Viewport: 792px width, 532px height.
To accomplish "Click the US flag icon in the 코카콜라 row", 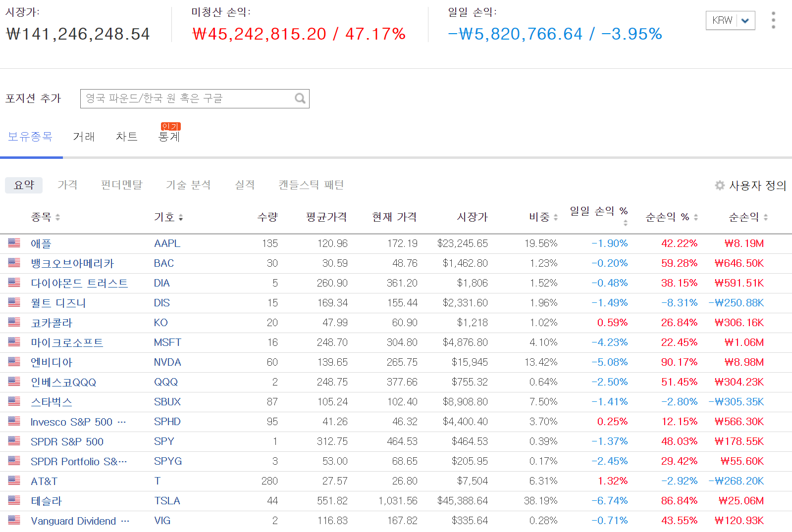I will tap(14, 322).
